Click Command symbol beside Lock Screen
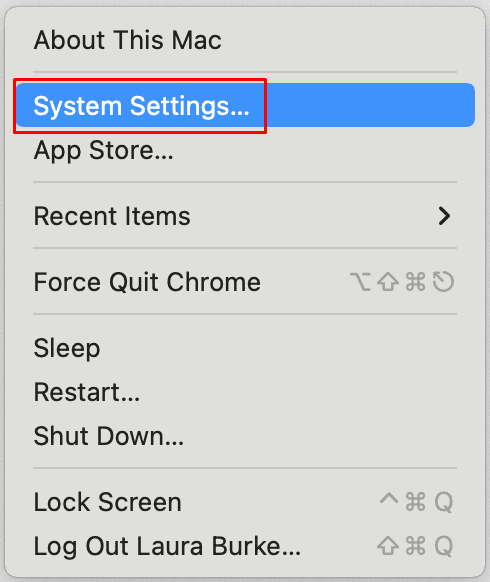This screenshot has height=582, width=490. click(x=415, y=502)
